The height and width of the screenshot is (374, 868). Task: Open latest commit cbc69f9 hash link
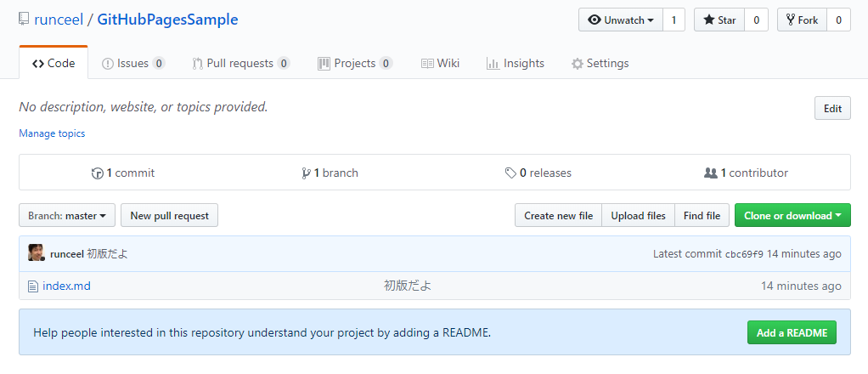click(x=743, y=254)
